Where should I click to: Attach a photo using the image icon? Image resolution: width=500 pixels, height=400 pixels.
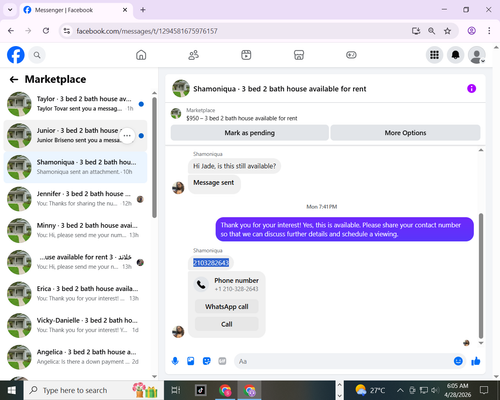tap(191, 361)
